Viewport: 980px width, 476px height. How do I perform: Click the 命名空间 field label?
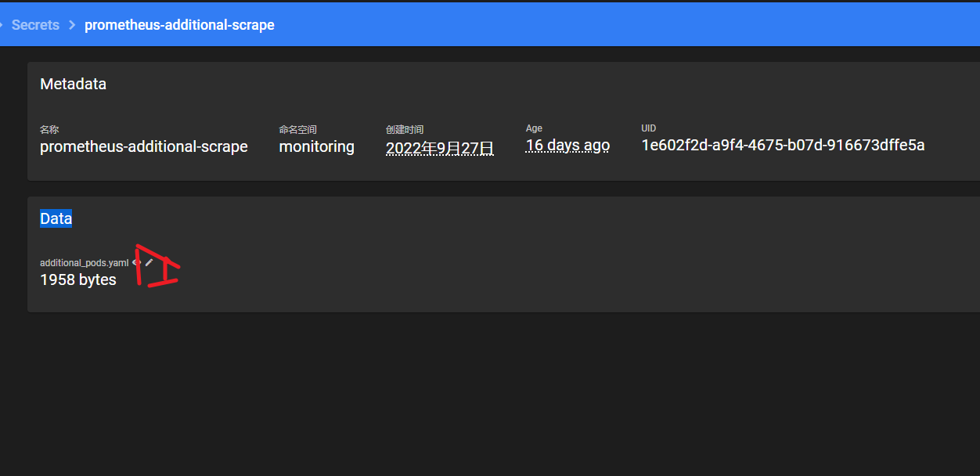pyautogui.click(x=298, y=129)
